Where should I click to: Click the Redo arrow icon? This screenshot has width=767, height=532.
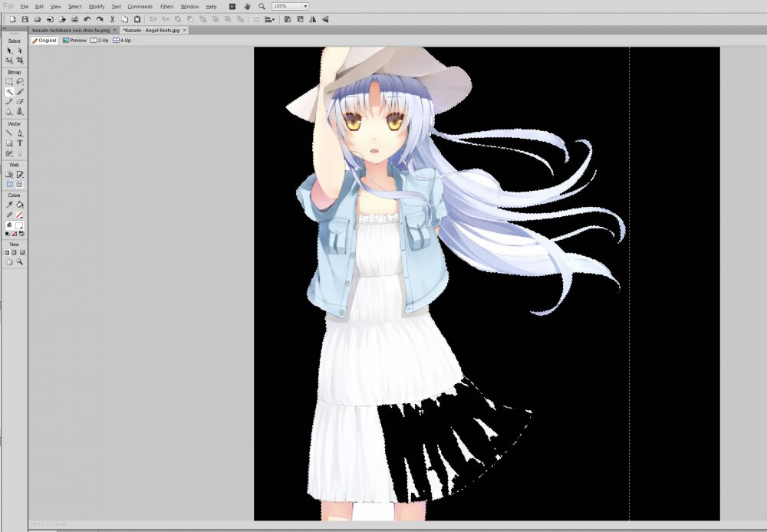(x=100, y=20)
